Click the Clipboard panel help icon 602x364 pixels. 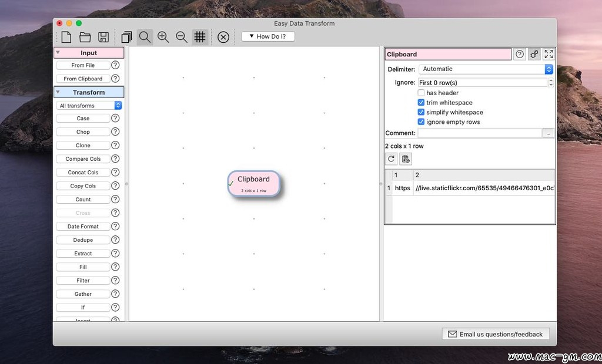tap(520, 54)
